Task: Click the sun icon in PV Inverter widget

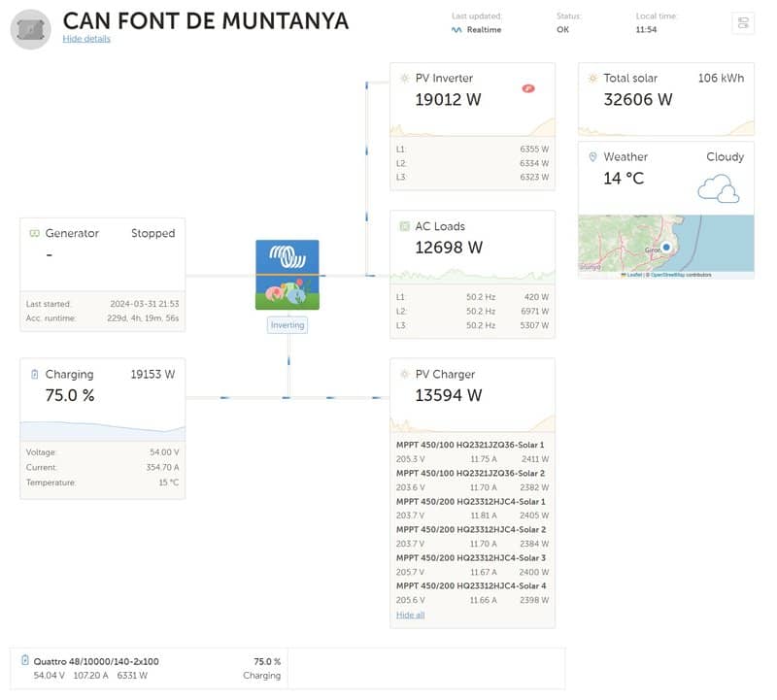Action: (x=404, y=79)
